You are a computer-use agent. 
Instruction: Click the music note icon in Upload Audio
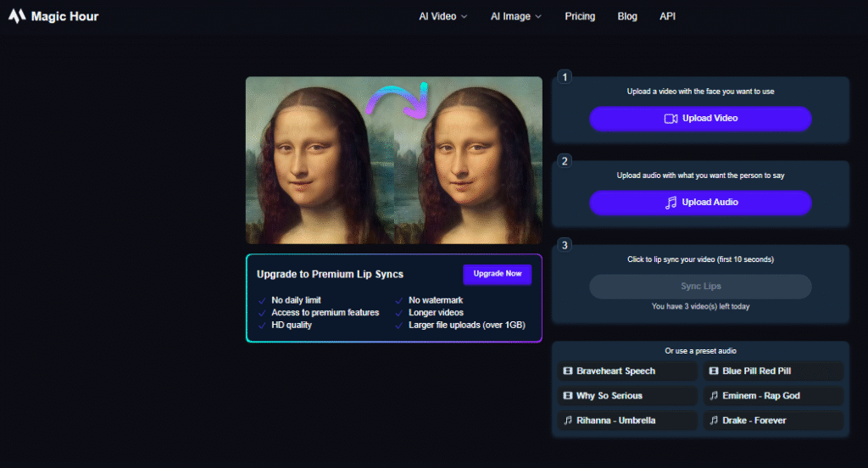tap(671, 203)
